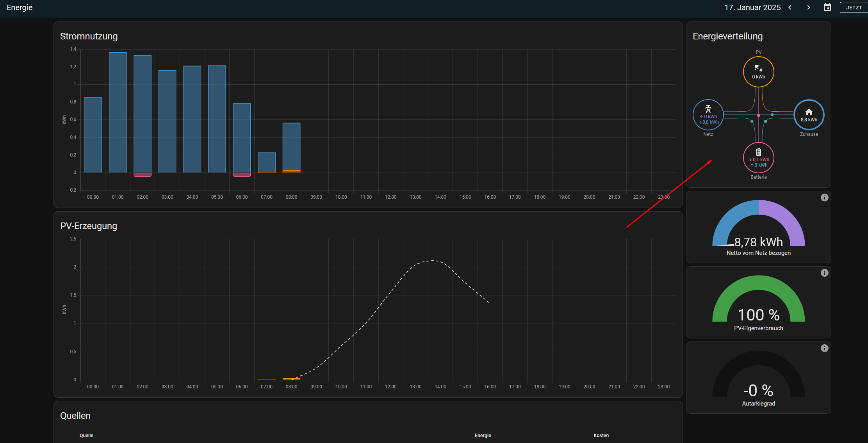Open the calendar date picker icon
868x443 pixels.
tap(827, 7)
